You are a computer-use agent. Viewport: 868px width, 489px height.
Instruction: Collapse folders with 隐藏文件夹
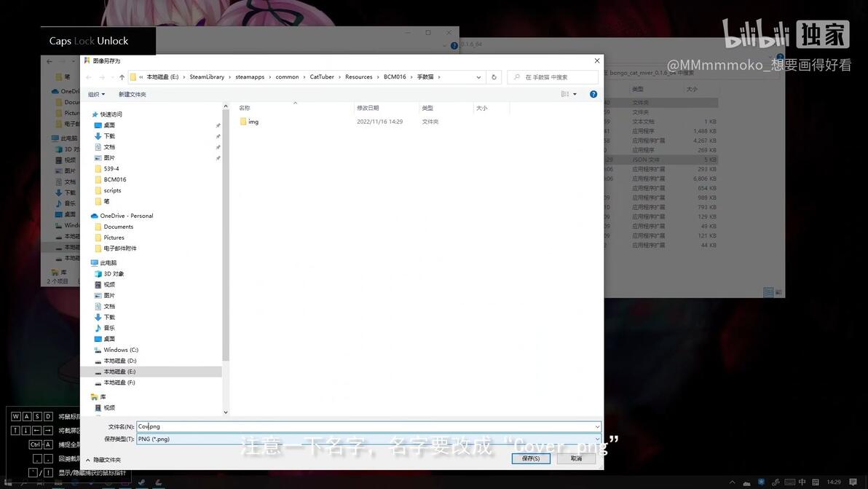103,460
